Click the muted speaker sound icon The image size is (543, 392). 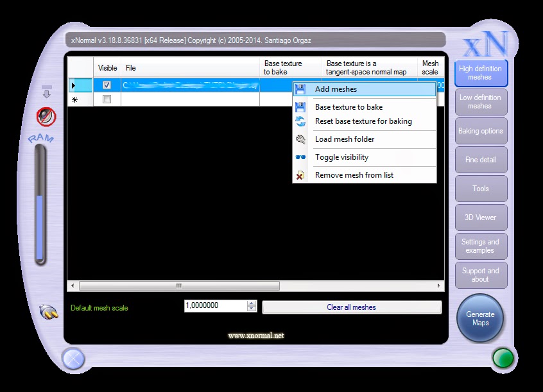click(x=46, y=117)
